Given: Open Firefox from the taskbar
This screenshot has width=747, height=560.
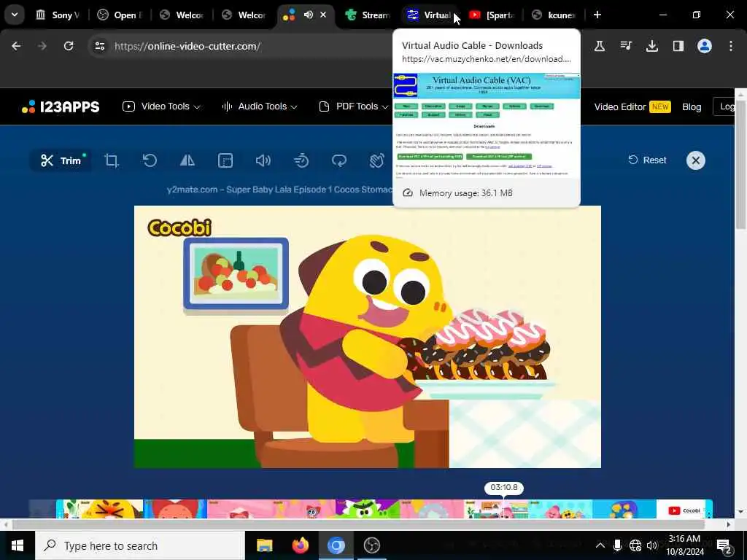Looking at the screenshot, I should click(x=300, y=545).
